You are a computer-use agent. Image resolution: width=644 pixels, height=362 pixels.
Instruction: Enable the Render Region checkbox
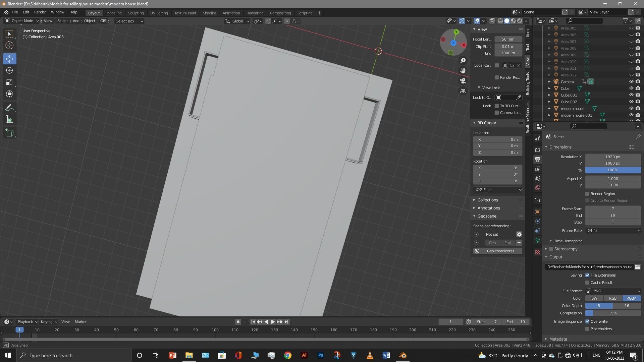click(587, 194)
